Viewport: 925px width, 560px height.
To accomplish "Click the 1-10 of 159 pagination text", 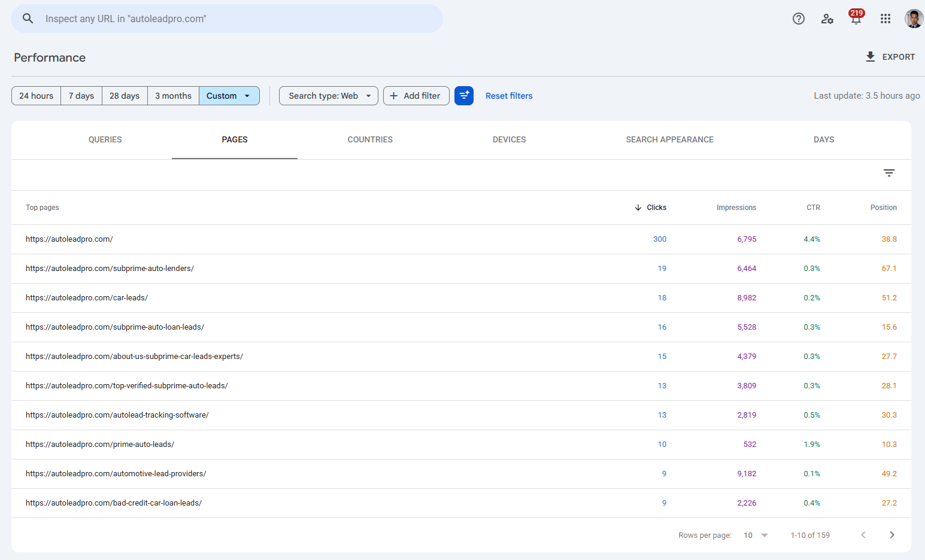I will [x=810, y=535].
